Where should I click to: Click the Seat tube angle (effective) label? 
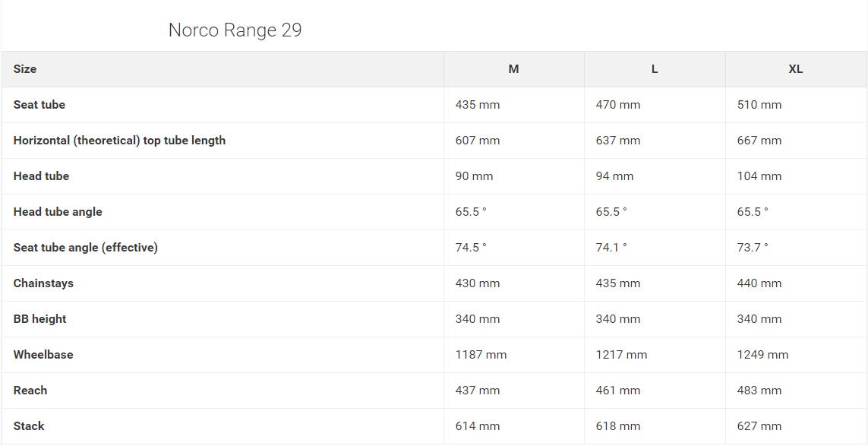pyautogui.click(x=86, y=248)
